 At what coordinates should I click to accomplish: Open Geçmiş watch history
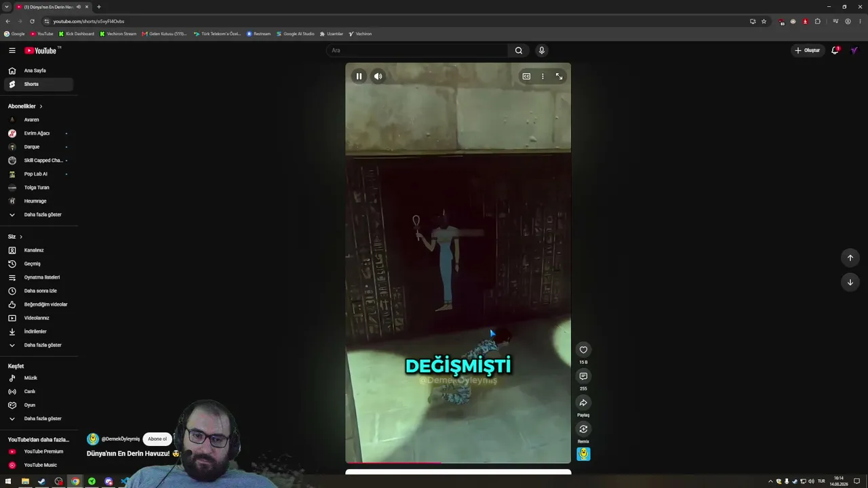pyautogui.click(x=39, y=264)
